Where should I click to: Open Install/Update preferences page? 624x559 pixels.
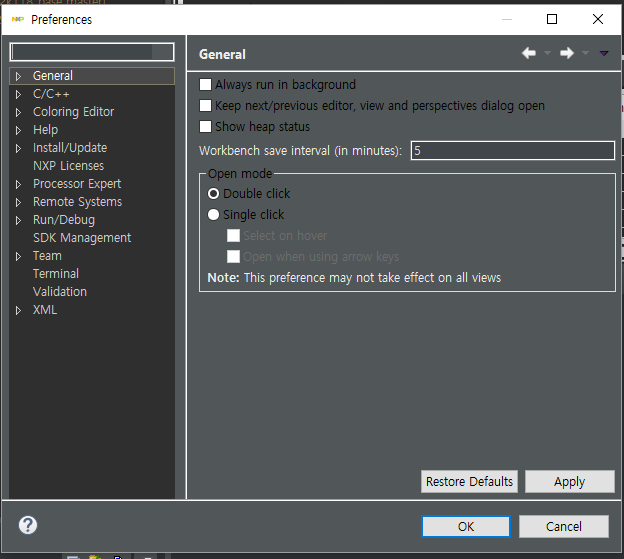[70, 148]
